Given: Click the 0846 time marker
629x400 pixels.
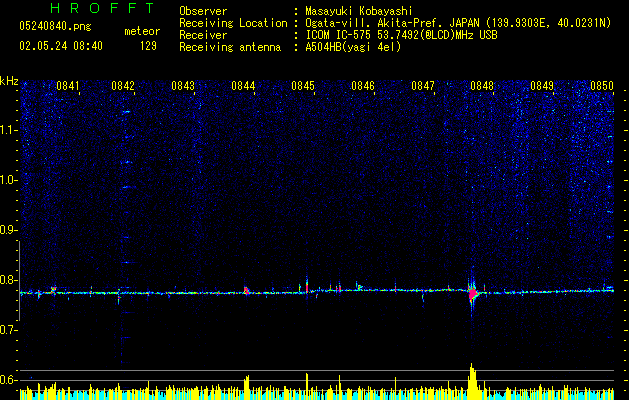Looking at the screenshot, I should point(363,86).
